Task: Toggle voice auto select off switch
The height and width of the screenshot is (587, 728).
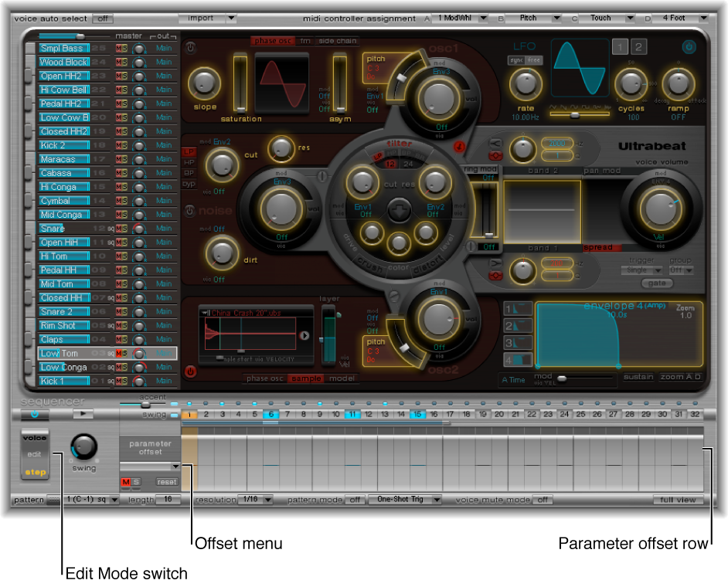Action: 103,18
